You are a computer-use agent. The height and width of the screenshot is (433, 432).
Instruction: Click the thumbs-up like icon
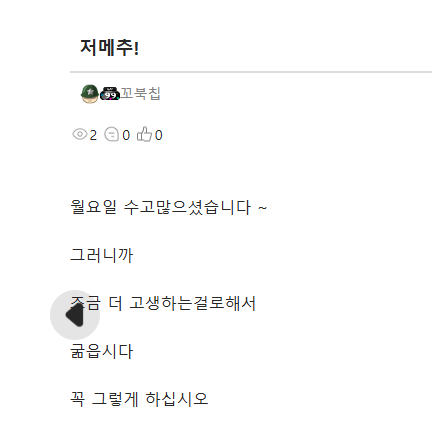coord(144,134)
